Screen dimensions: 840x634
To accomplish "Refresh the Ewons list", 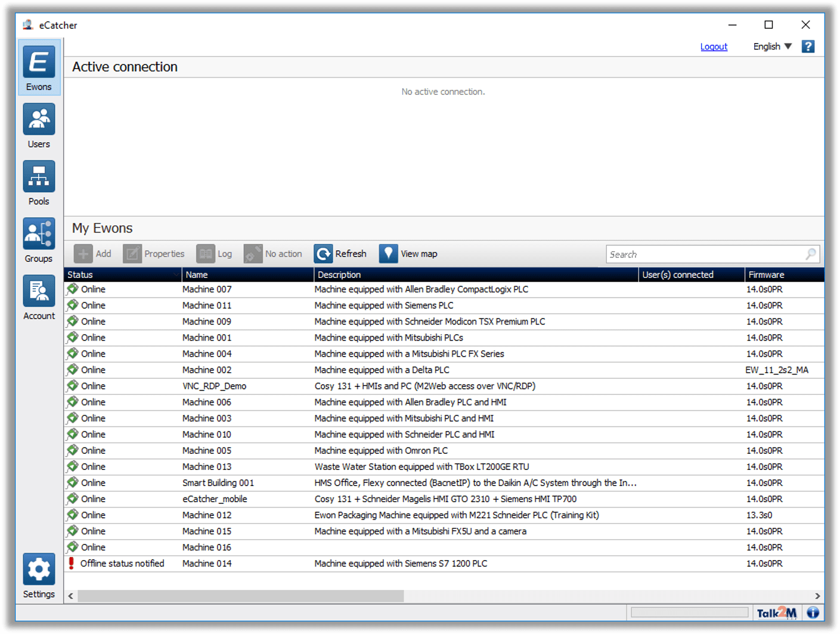I will [340, 254].
